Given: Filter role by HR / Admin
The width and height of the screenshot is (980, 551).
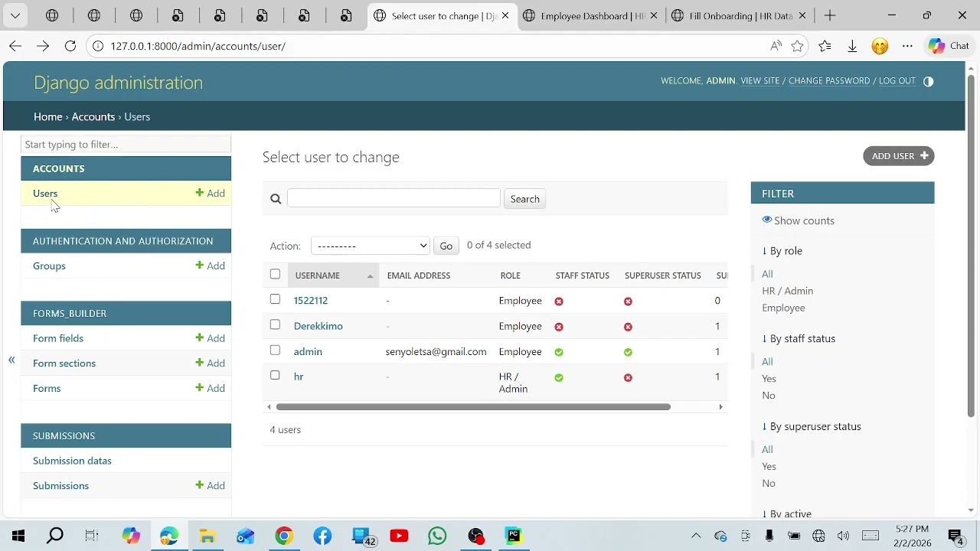Looking at the screenshot, I should coord(787,291).
